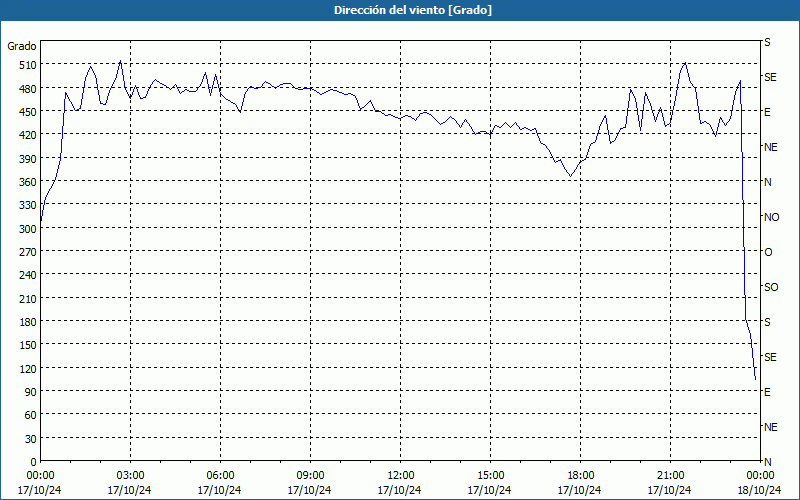Select the 12:00 time label on x-axis
Screen dimensions: 800x500
pyautogui.click(x=400, y=476)
